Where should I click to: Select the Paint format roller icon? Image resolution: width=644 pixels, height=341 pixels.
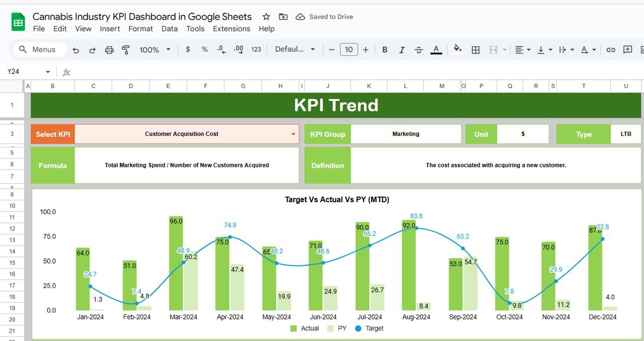coord(126,50)
